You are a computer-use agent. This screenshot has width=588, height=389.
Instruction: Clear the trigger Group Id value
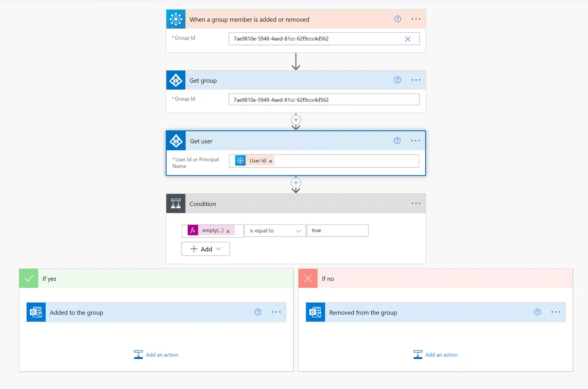pos(408,39)
